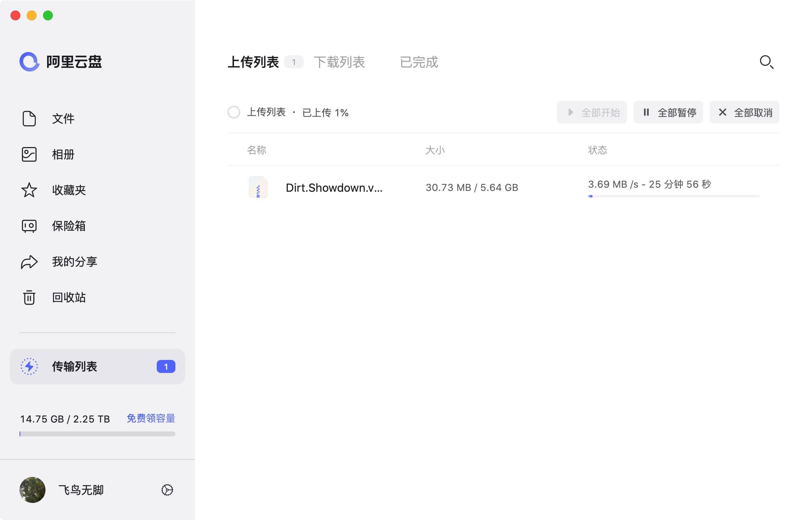The image size is (812, 520).
Task: Click the blue badge 1 on 传输列表
Action: tap(166, 366)
